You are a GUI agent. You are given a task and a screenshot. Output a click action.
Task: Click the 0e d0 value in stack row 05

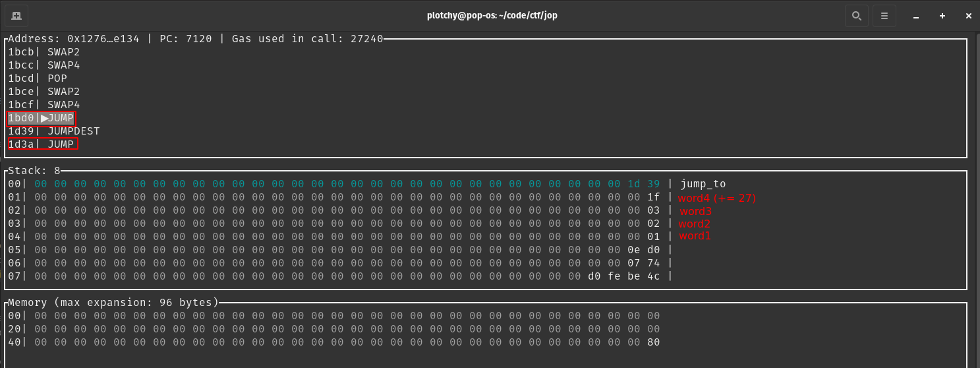pos(643,250)
